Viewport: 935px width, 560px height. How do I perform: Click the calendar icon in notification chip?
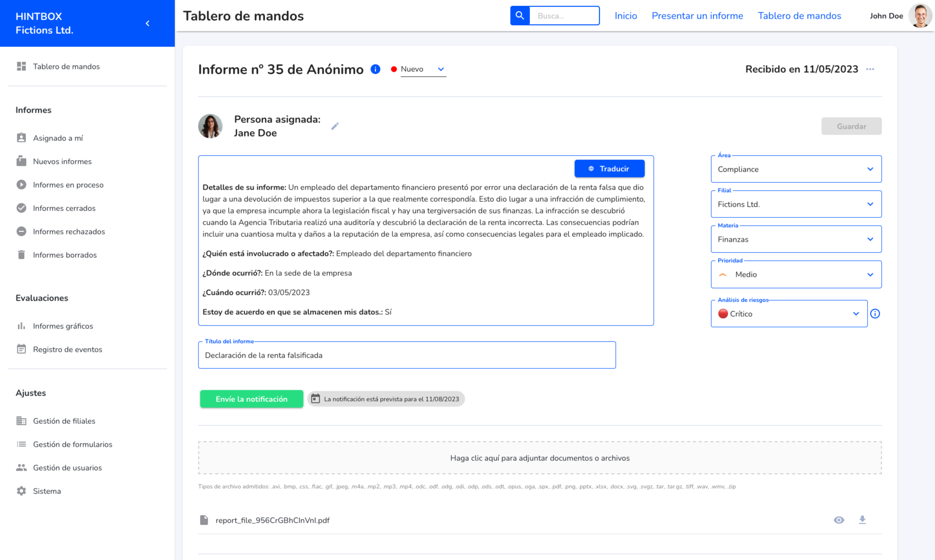coord(315,399)
